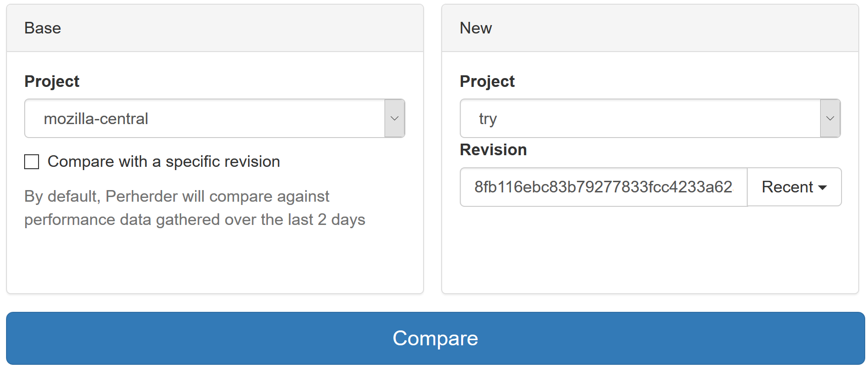This screenshot has width=868, height=369.
Task: Click the New project dropdown chevron arrow
Action: [830, 119]
